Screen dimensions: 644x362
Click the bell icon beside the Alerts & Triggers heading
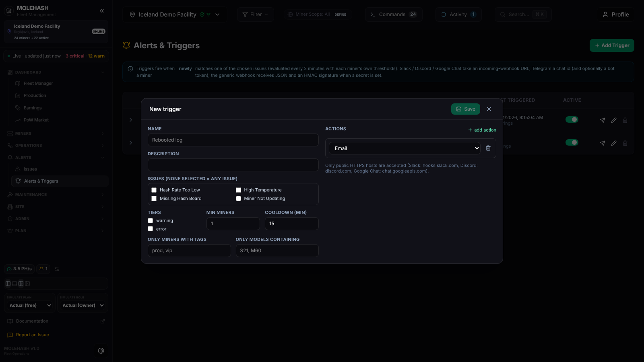(126, 45)
